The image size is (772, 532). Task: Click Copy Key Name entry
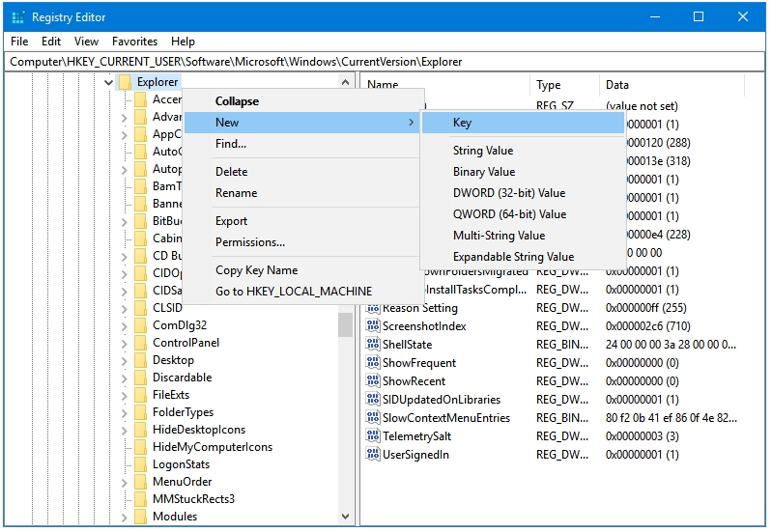click(x=301, y=270)
